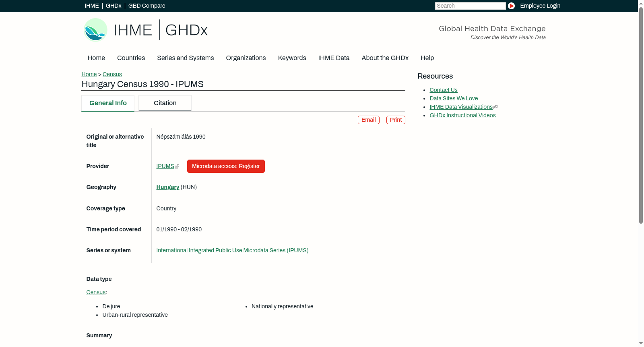This screenshot has height=347, width=644.
Task: Follow the Home breadcrumb link
Action: pyautogui.click(x=89, y=74)
